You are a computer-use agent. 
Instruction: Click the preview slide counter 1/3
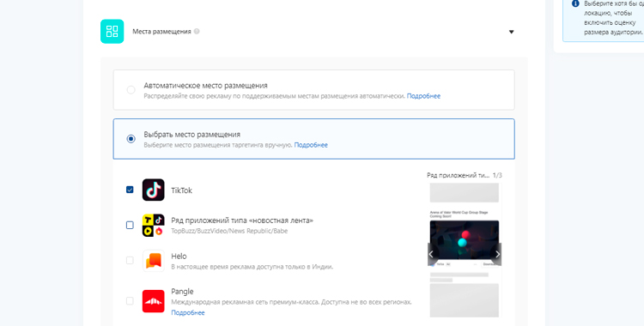[497, 175]
